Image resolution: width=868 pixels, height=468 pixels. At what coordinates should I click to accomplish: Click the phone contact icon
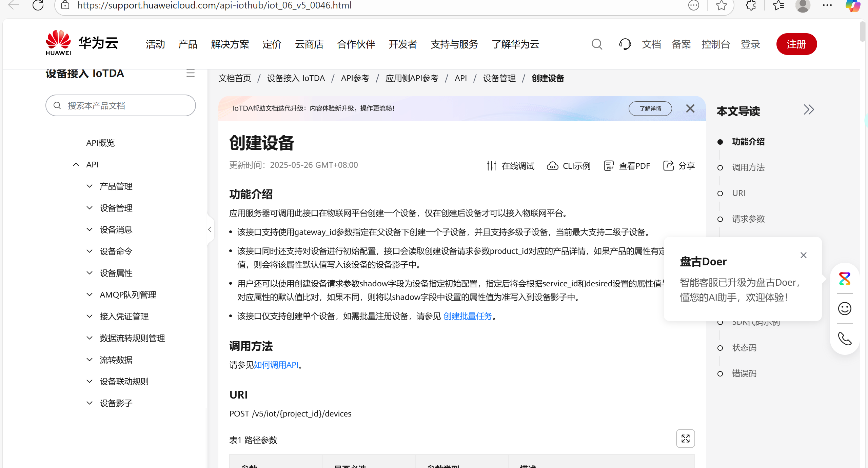point(845,338)
